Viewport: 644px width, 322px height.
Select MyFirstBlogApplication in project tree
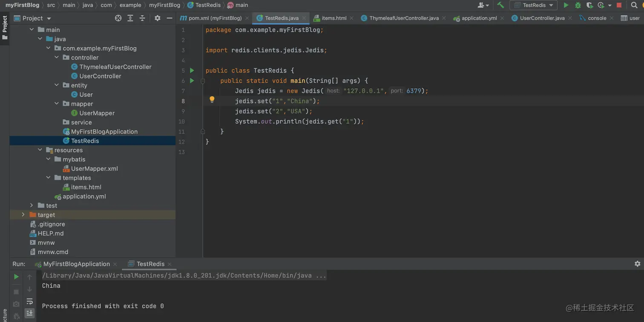point(104,131)
